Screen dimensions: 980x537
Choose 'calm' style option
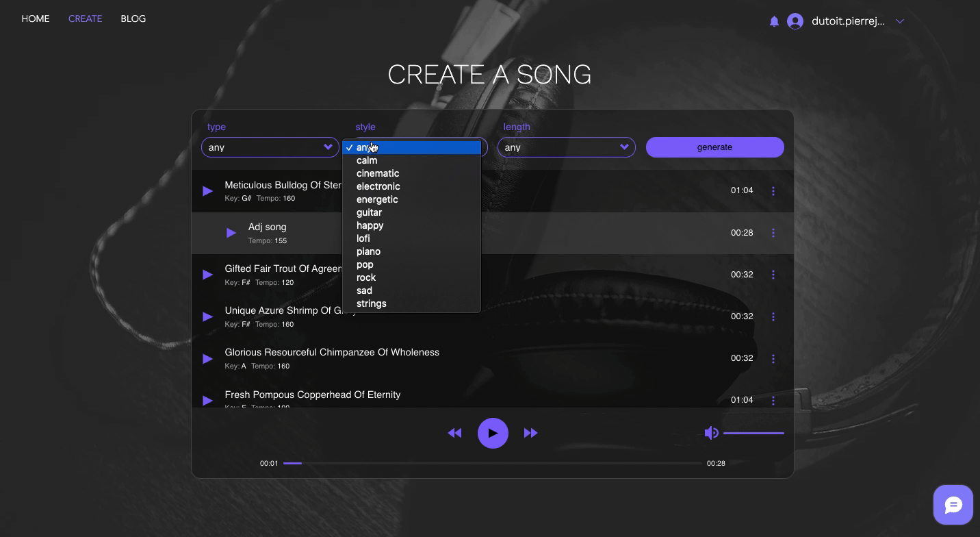coord(412,160)
